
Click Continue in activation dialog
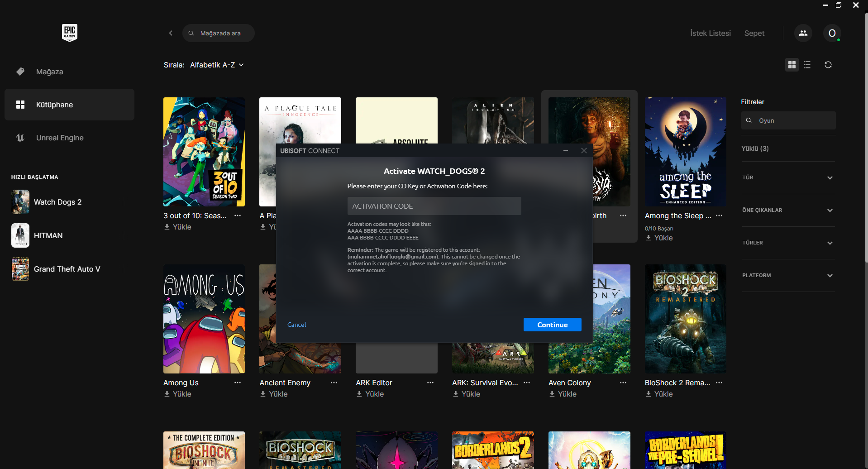click(x=553, y=325)
